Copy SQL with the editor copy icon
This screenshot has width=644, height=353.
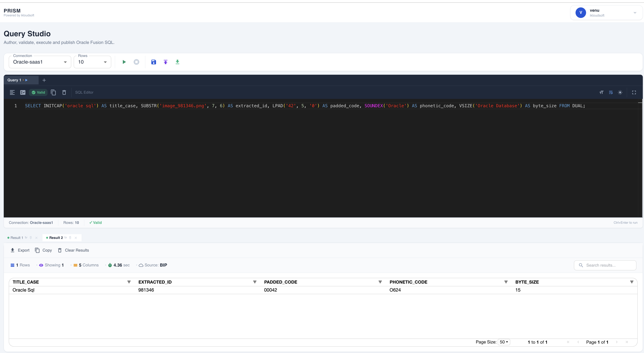[53, 92]
